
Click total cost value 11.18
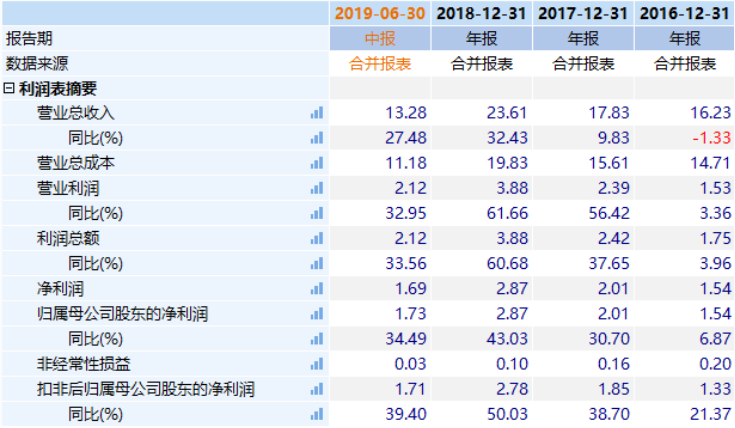click(406, 163)
